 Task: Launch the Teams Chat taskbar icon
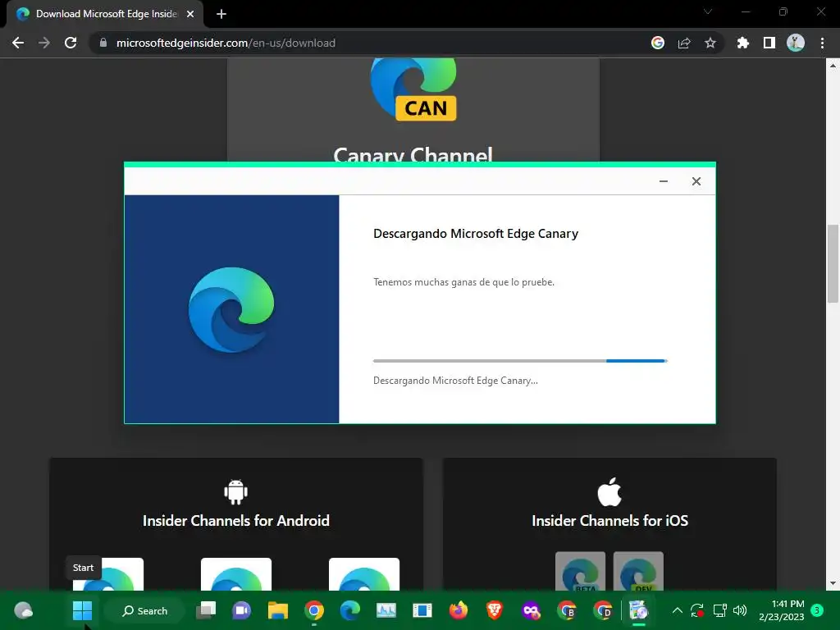(x=242, y=610)
